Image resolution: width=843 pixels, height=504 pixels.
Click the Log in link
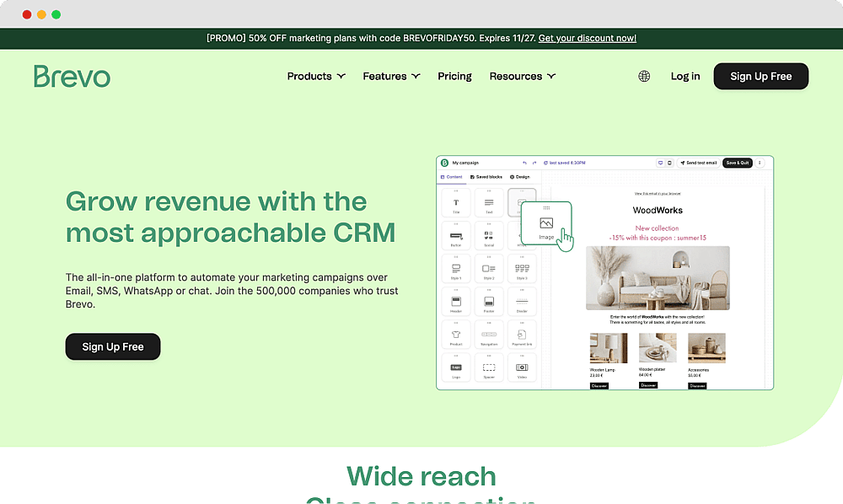click(685, 77)
